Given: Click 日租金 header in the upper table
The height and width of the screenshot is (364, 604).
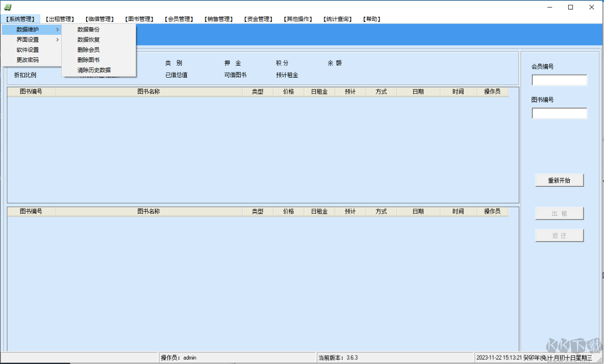Looking at the screenshot, I should (x=319, y=92).
